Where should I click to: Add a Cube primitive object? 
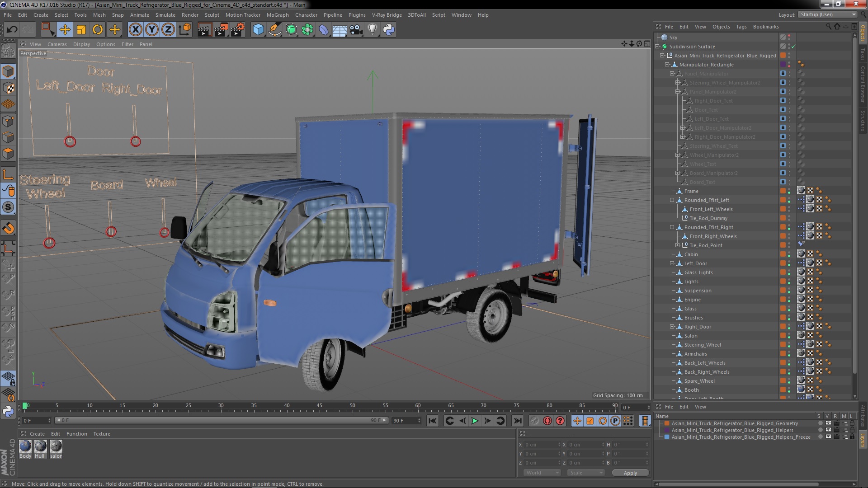[x=258, y=30]
